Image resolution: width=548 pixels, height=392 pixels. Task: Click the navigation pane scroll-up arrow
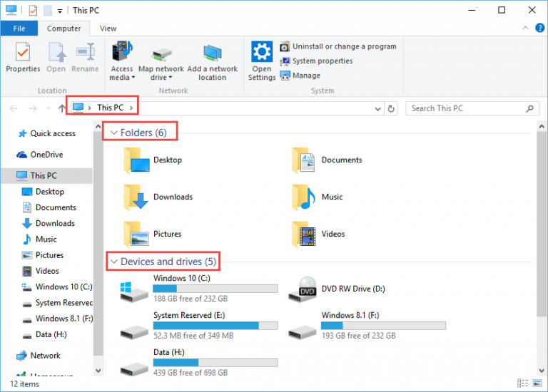[x=98, y=126]
